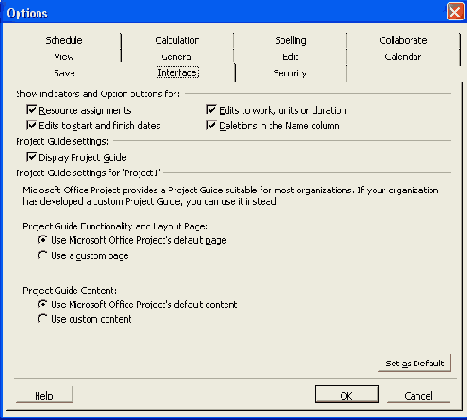Open the Calendar tab
Viewport: 467px width, 420px height.
pos(403,57)
